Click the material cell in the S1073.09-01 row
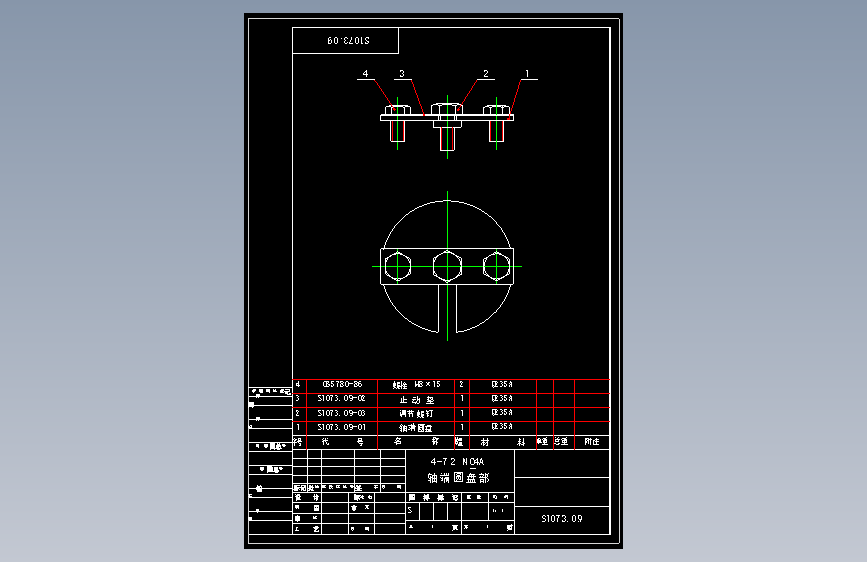 502,427
